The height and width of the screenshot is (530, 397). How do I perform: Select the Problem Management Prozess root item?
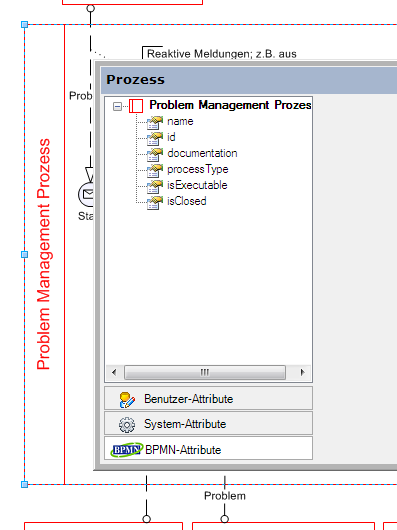click(230, 105)
